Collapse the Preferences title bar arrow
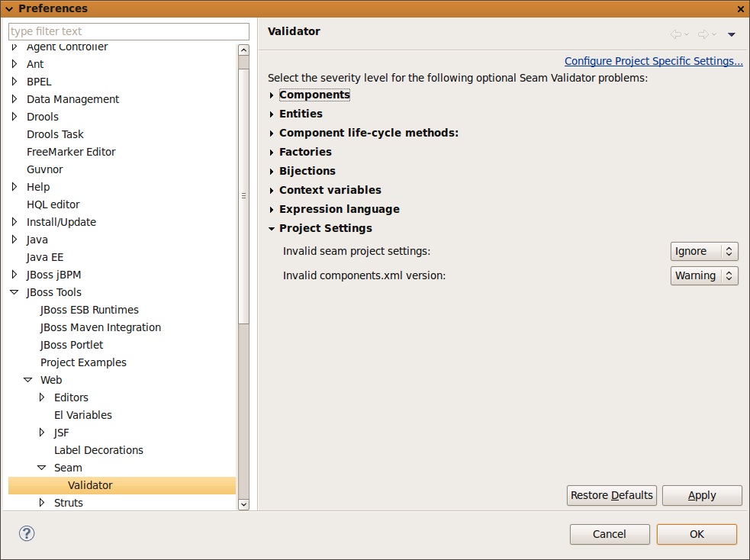Image resolution: width=750 pixels, height=560 pixels. point(8,8)
